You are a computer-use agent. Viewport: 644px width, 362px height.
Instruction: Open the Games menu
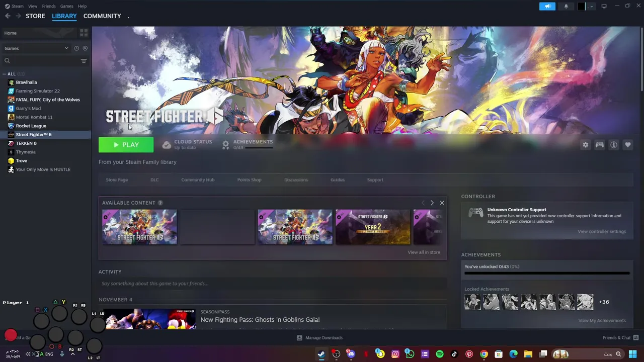(x=66, y=6)
